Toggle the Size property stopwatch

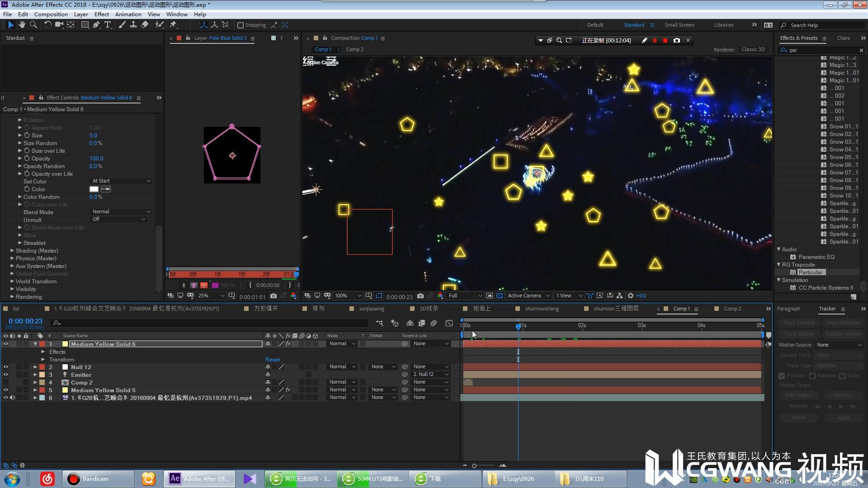(x=27, y=136)
